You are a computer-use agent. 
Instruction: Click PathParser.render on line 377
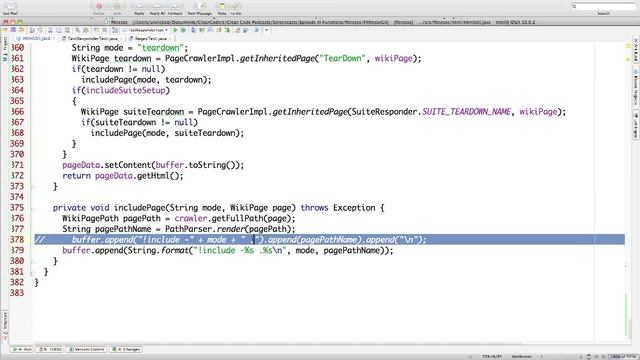pos(204,229)
